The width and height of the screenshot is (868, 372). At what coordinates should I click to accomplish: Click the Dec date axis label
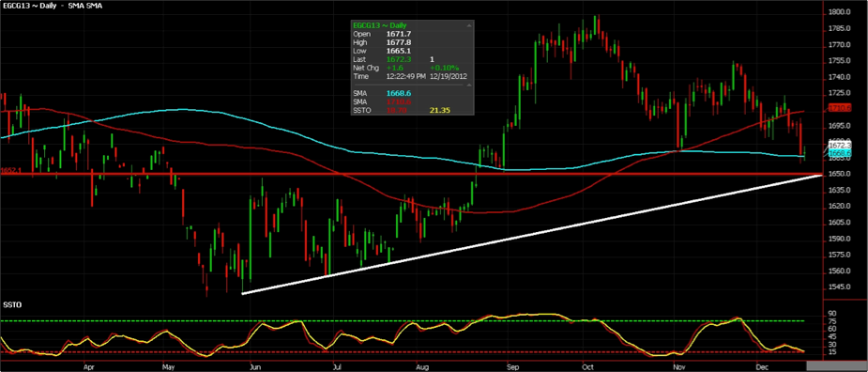pyautogui.click(x=763, y=366)
